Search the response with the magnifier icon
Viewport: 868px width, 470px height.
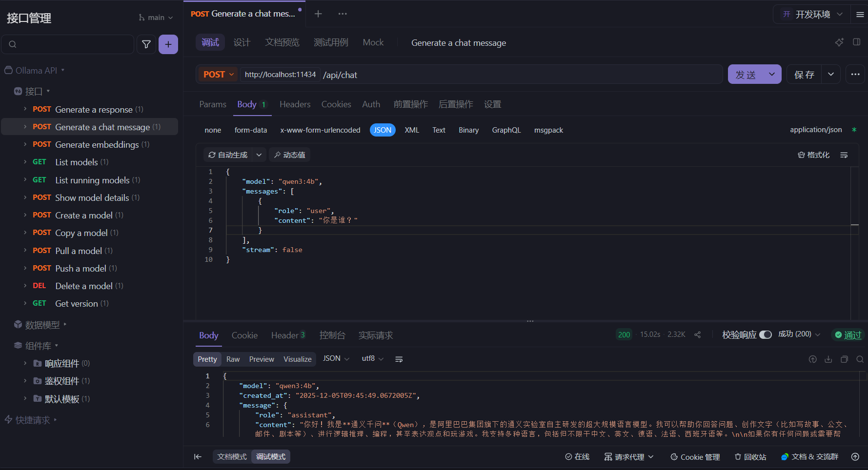coord(860,359)
